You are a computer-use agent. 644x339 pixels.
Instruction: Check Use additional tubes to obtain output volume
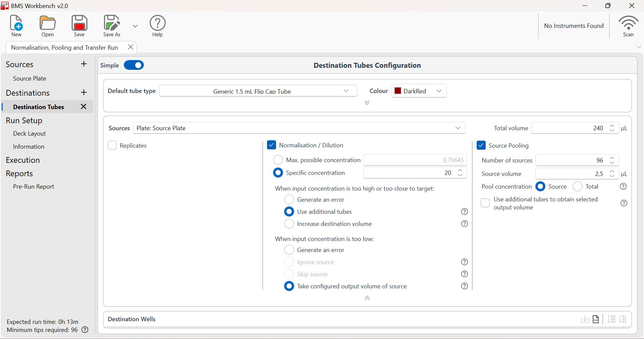click(x=485, y=203)
